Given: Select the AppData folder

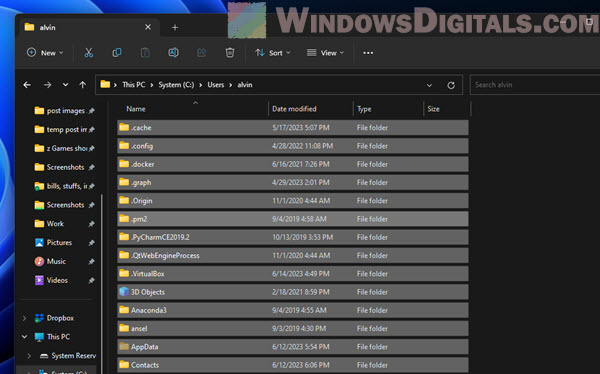Looking at the screenshot, I should coord(293,347).
